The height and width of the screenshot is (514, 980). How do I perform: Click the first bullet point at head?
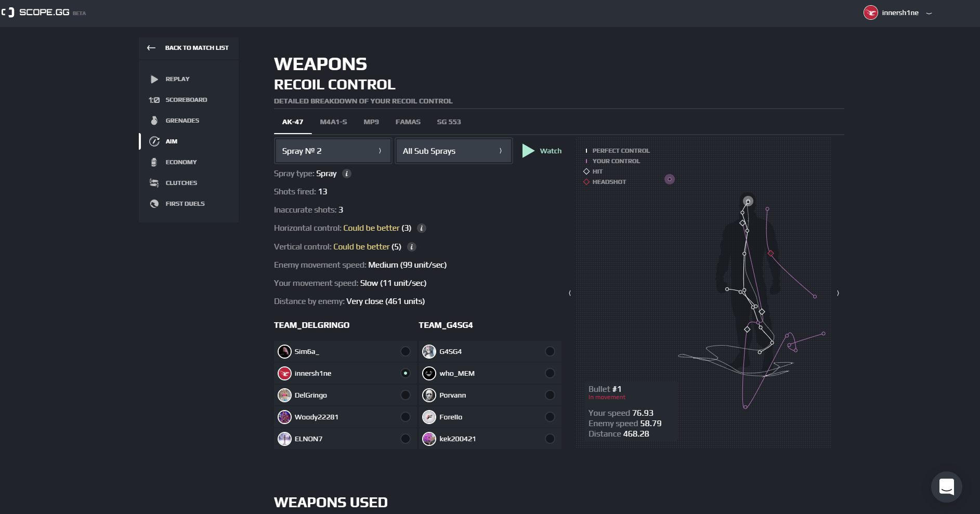(x=748, y=201)
